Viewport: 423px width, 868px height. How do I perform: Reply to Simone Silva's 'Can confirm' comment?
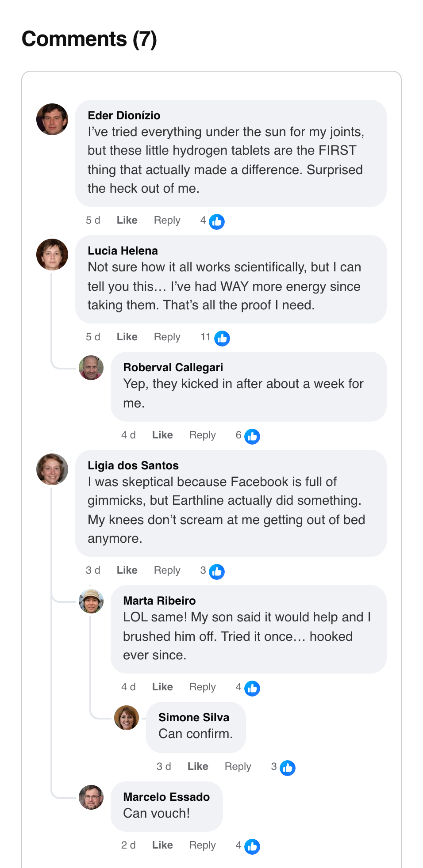238,766
